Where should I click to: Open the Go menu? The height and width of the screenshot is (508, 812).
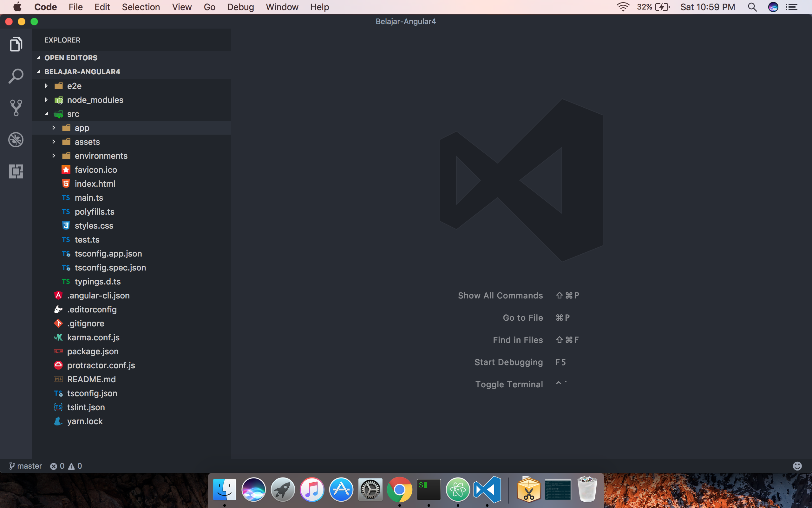(209, 7)
